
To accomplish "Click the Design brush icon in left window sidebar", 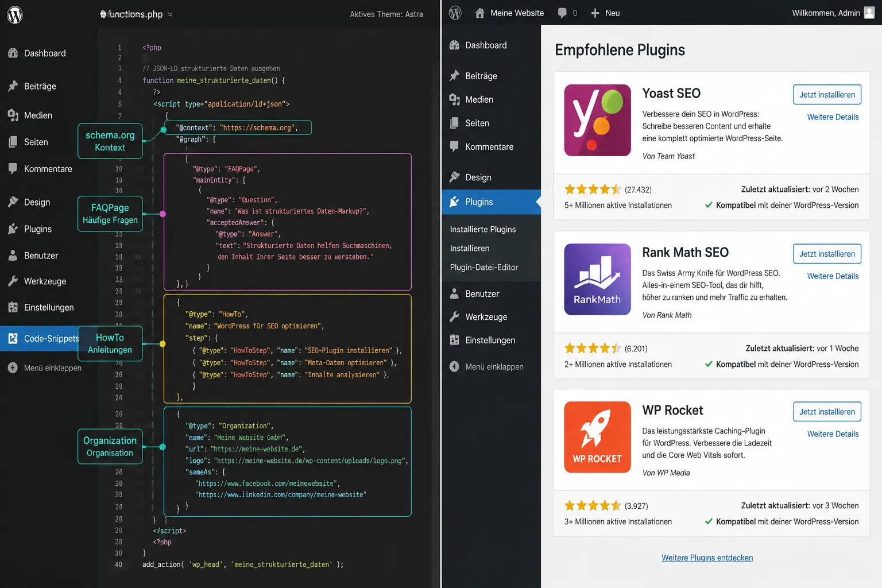I will tap(13, 202).
